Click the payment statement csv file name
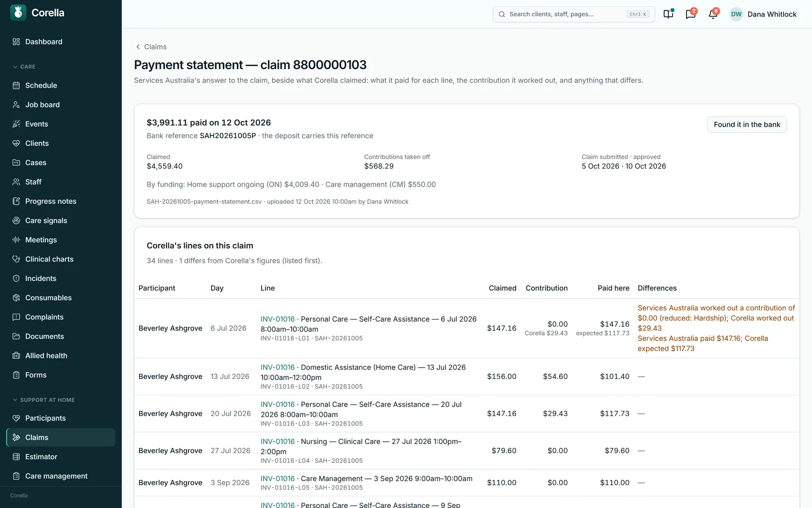Viewport: 812px width, 508px height. tap(204, 202)
